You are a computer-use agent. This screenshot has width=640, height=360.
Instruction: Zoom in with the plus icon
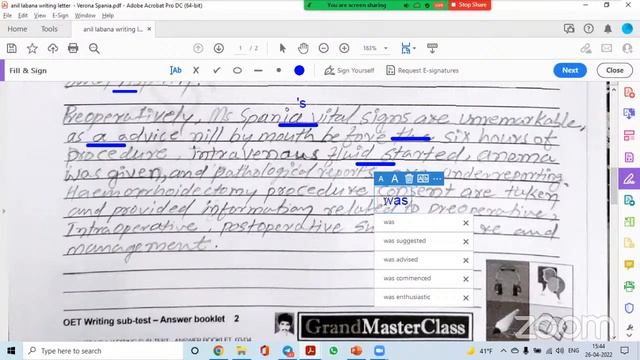coord(344,49)
